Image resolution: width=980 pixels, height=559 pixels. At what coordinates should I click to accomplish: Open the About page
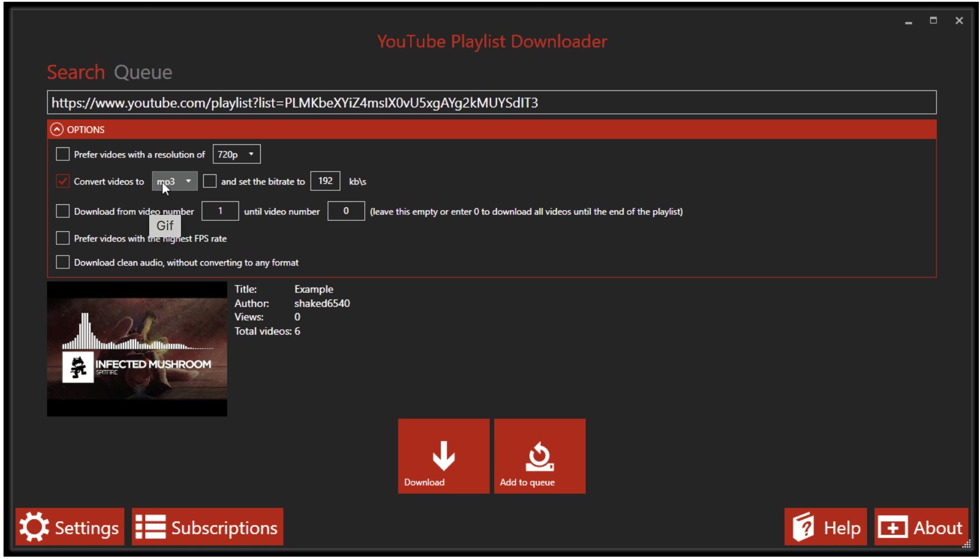click(x=921, y=527)
